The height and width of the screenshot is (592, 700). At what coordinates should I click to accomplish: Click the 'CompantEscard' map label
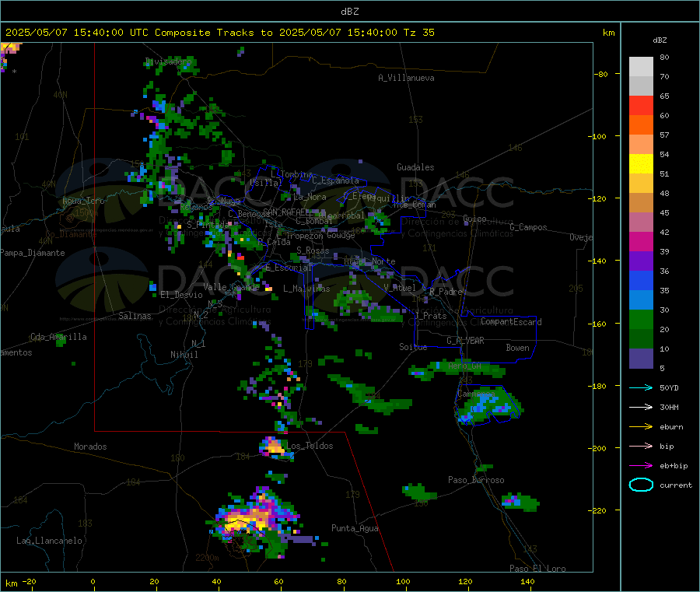(x=511, y=321)
